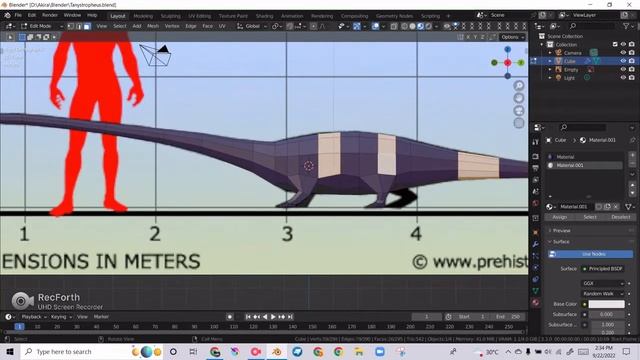Open the View Layer properties tab icon
Image resolution: width=640 pixels, height=360 pixels.
pos(536,180)
